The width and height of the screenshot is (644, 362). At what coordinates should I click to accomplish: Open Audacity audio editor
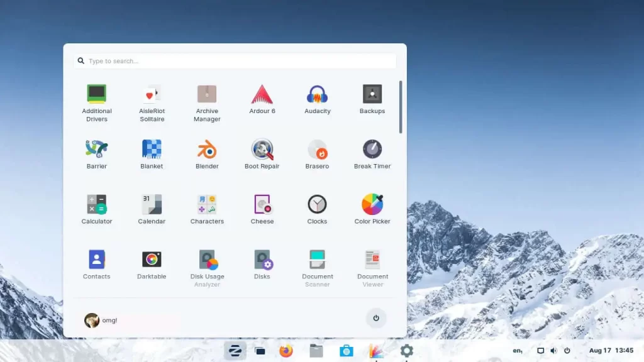(317, 99)
